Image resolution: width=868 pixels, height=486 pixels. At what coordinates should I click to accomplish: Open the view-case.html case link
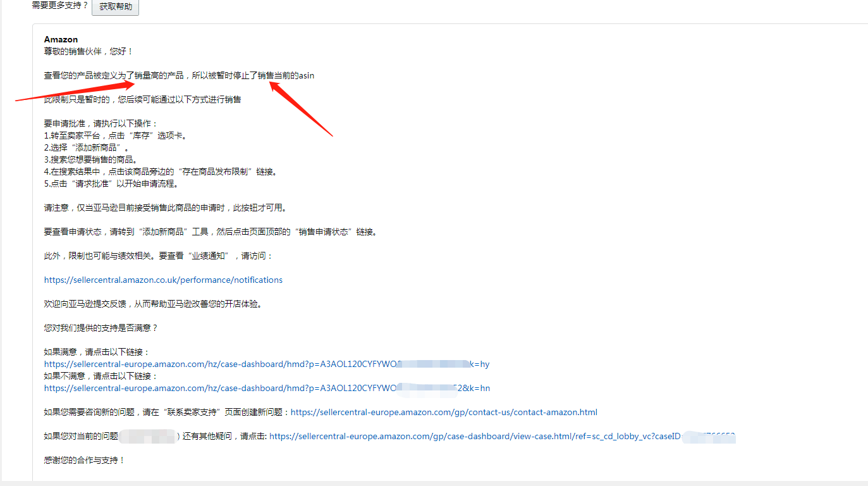click(x=502, y=436)
